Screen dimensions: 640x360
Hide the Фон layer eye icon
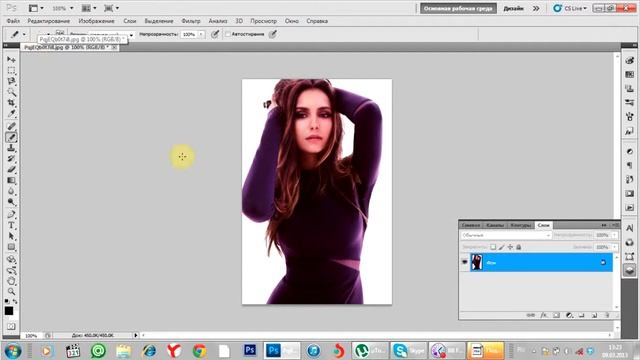pos(464,262)
